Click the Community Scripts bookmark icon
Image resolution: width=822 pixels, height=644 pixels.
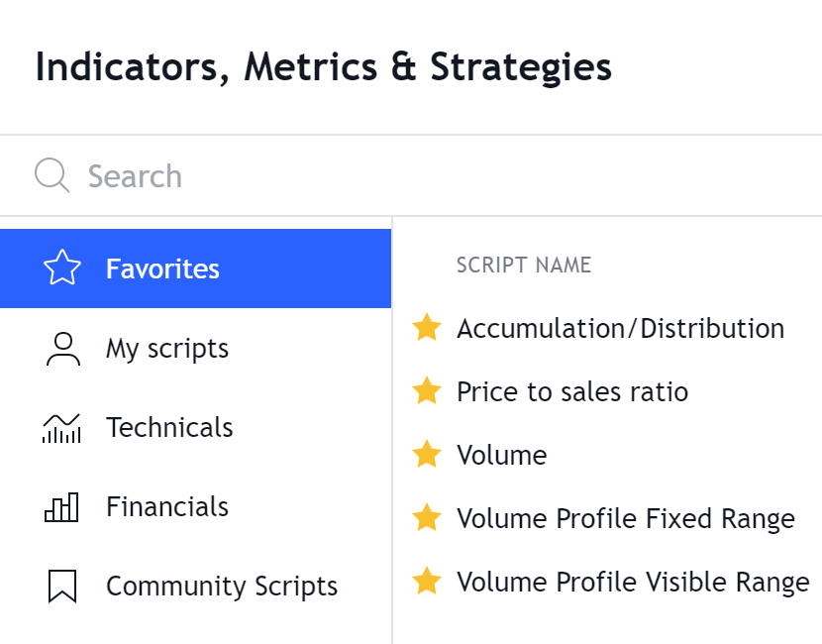62,587
